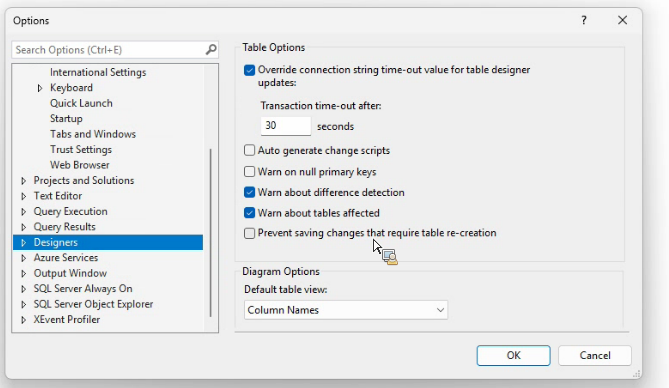Click the options tree vertical scrollbar
This screenshot has width=669, height=388.
(x=211, y=233)
